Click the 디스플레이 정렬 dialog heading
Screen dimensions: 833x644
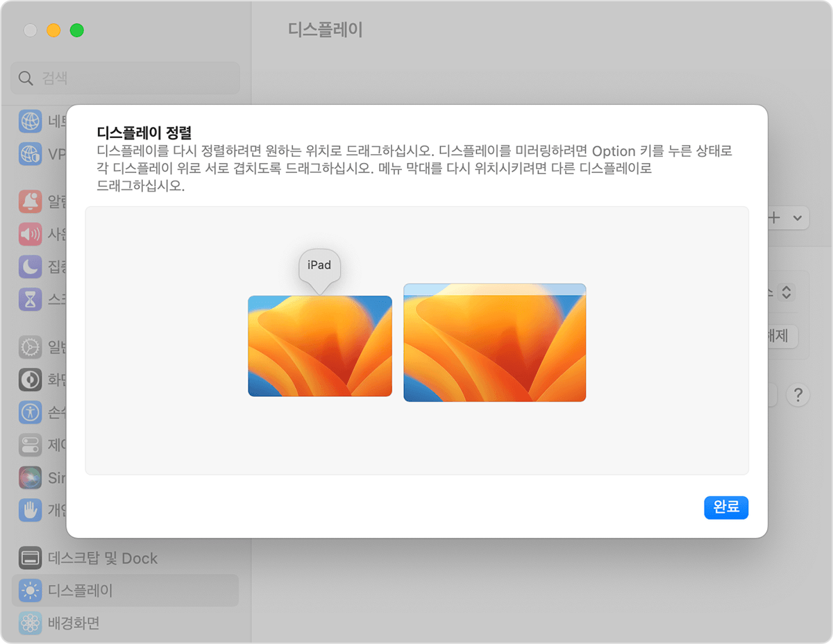pos(144,133)
